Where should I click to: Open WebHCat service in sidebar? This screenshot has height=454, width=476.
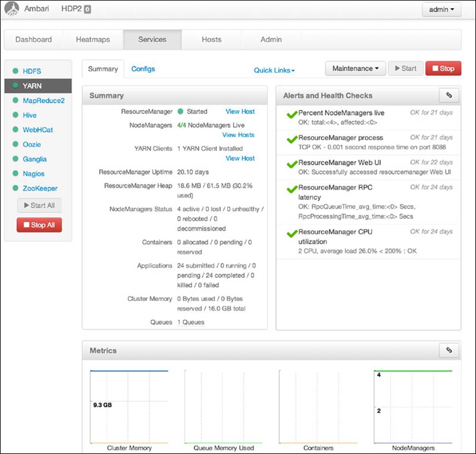38,130
